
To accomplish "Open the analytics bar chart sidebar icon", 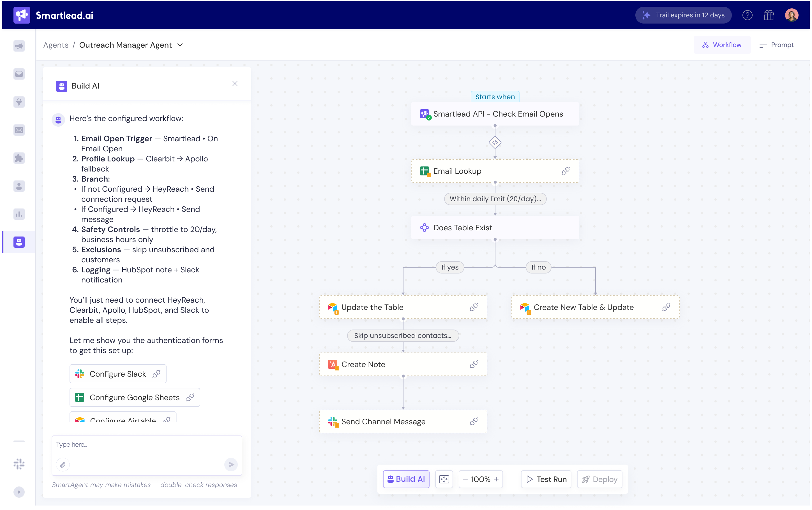I will [x=19, y=214].
